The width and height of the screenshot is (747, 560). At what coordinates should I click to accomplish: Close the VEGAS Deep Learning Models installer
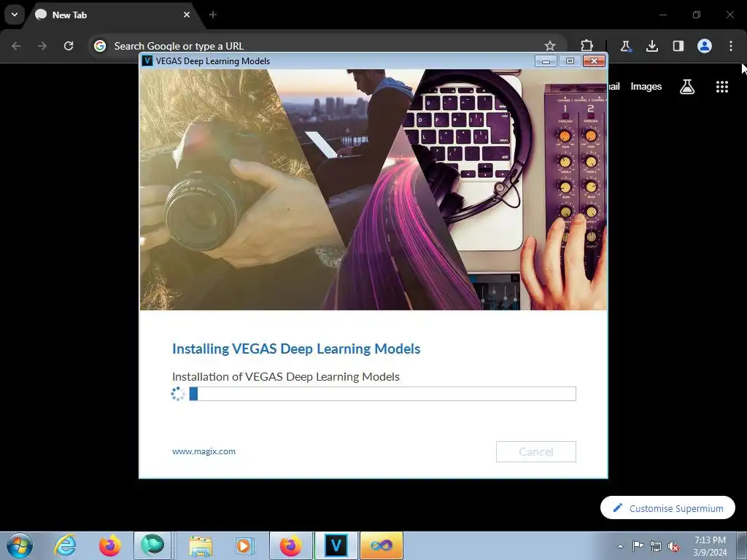(x=594, y=61)
